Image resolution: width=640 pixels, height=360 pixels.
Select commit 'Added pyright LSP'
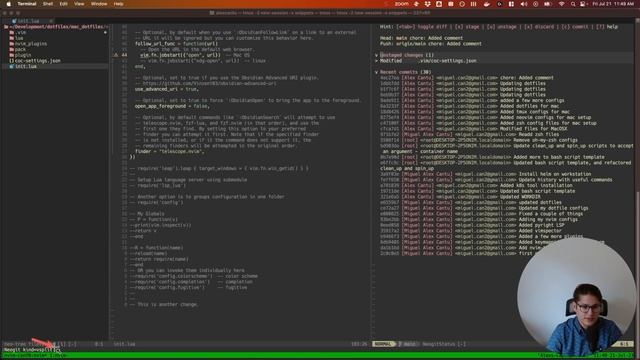472,225
